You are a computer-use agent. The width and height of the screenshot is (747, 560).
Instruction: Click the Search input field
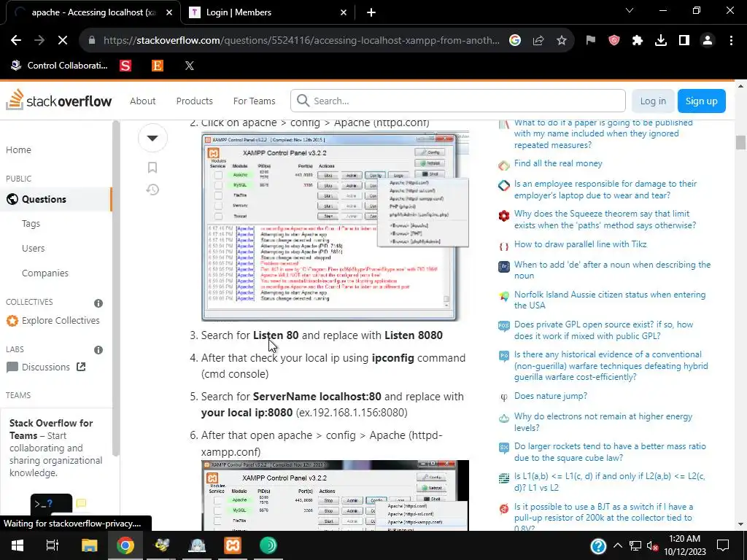click(x=458, y=101)
